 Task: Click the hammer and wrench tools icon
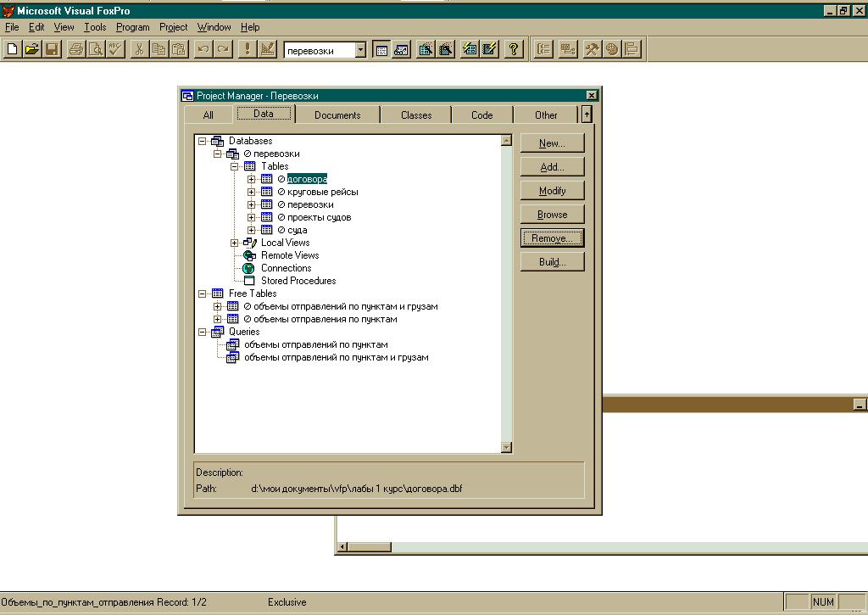(592, 49)
